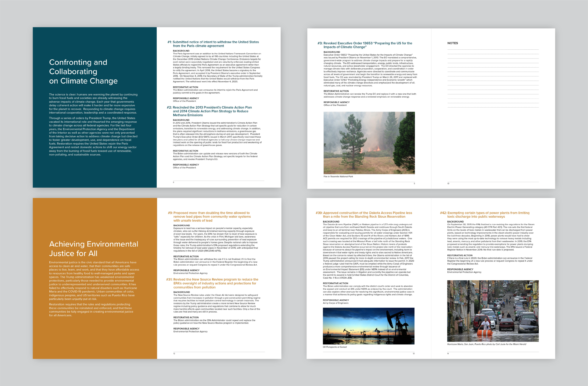Click the Oil Pumpjacks at Sunset photo
This screenshot has width=588, height=386.
368,326
